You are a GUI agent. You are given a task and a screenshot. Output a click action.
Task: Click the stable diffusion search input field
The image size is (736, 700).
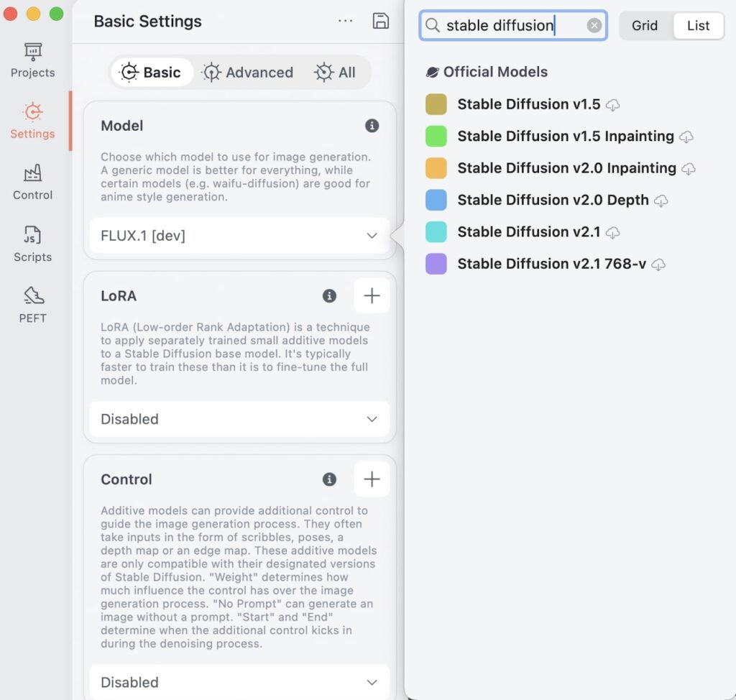(x=513, y=25)
